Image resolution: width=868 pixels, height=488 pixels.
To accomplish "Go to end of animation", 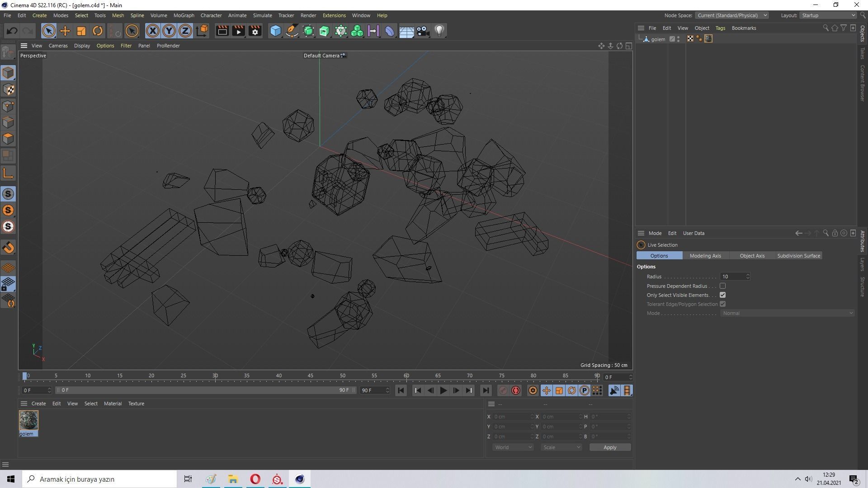I will pos(486,390).
